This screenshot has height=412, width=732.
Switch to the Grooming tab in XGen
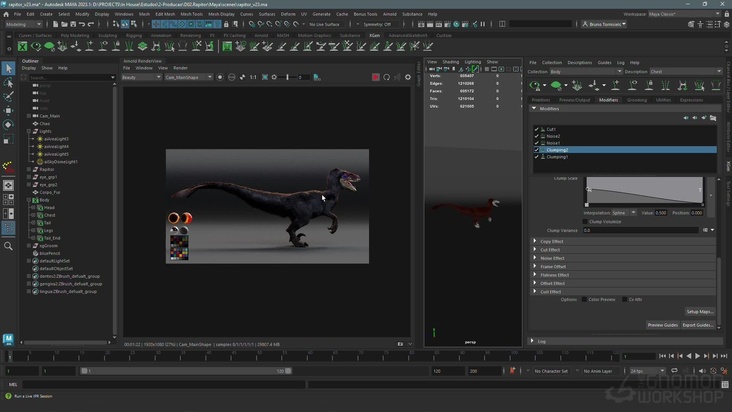pos(637,100)
